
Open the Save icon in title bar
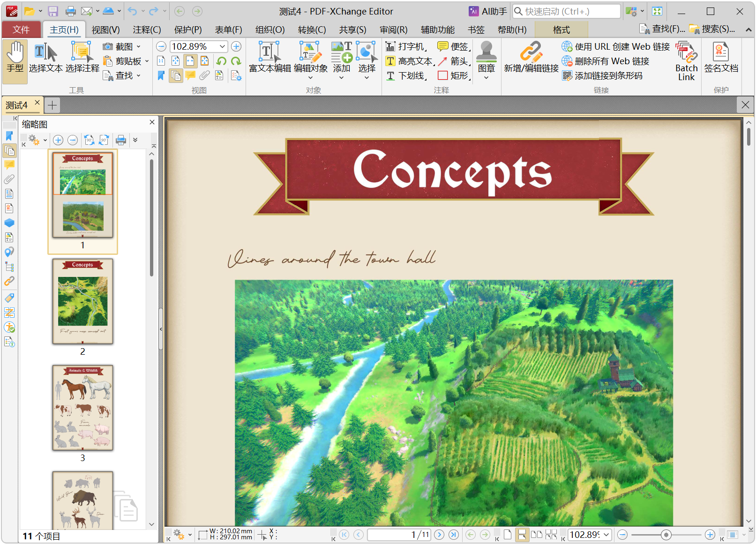(53, 11)
